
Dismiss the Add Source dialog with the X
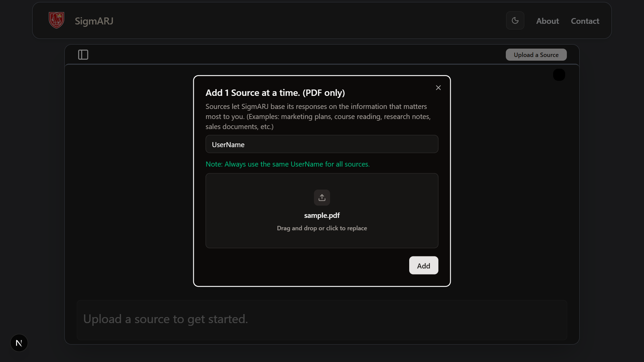tap(438, 87)
